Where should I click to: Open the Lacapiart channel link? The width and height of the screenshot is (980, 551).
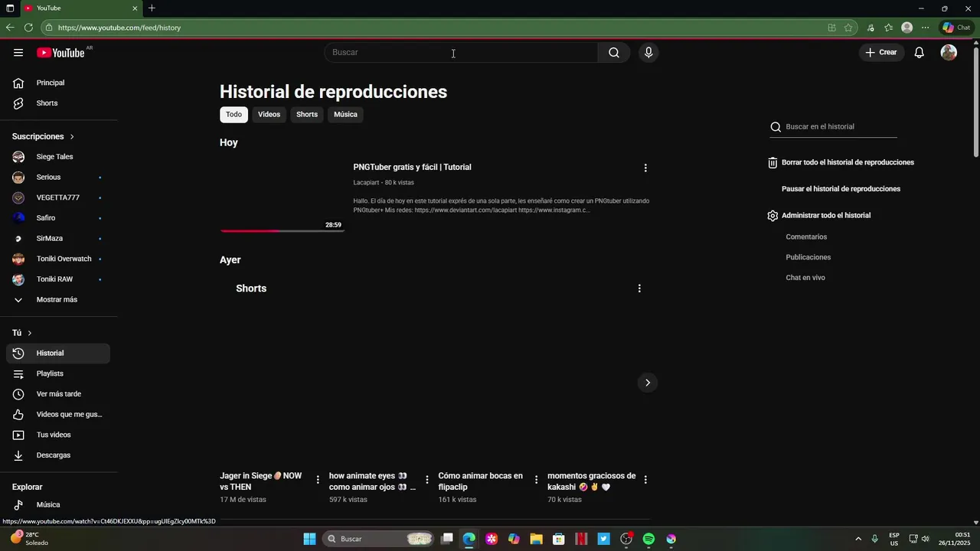click(366, 183)
